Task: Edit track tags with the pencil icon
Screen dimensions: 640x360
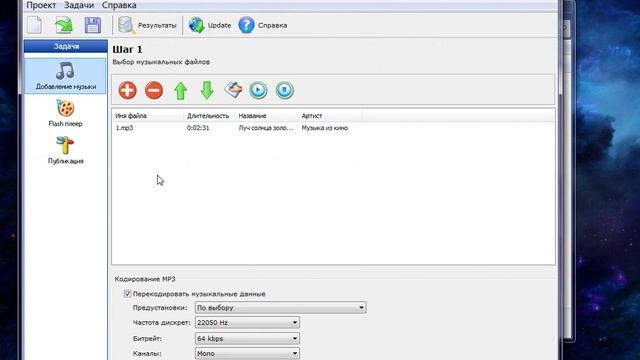Action: (233, 90)
